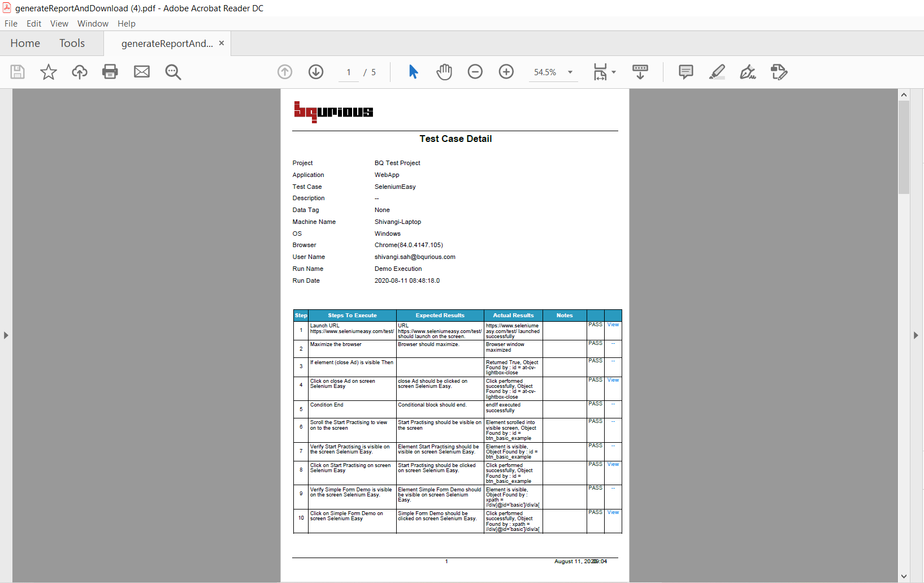
Task: Open the File menu
Action: [11, 24]
